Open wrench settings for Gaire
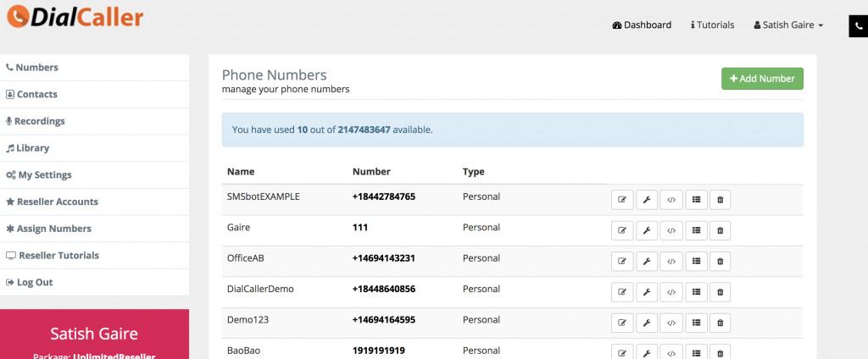This screenshot has height=359, width=868. [x=647, y=230]
